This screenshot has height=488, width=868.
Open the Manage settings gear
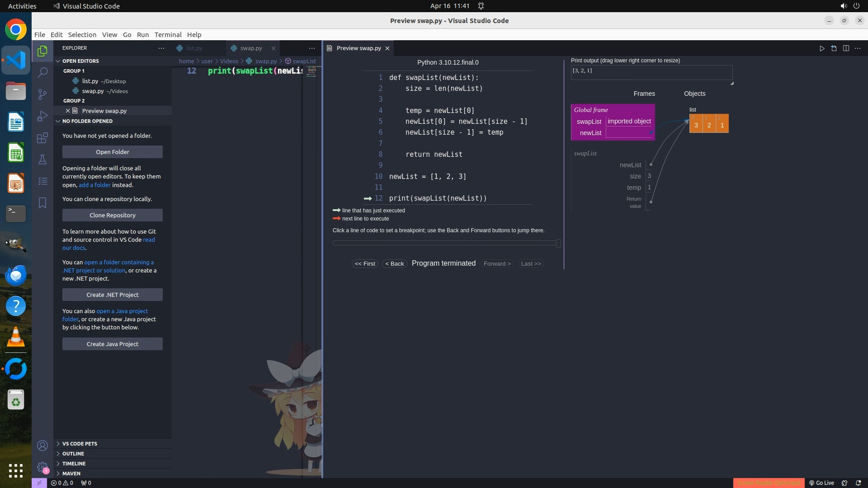(42, 467)
